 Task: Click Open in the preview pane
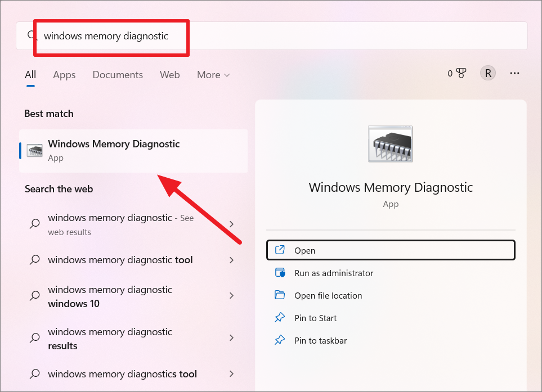tap(391, 250)
